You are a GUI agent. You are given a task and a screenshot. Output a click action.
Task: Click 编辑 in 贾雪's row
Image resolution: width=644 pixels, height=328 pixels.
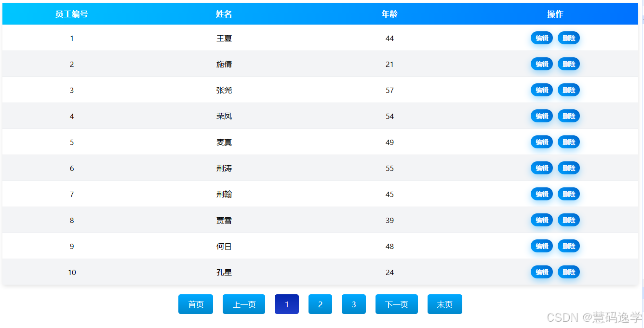tap(542, 220)
